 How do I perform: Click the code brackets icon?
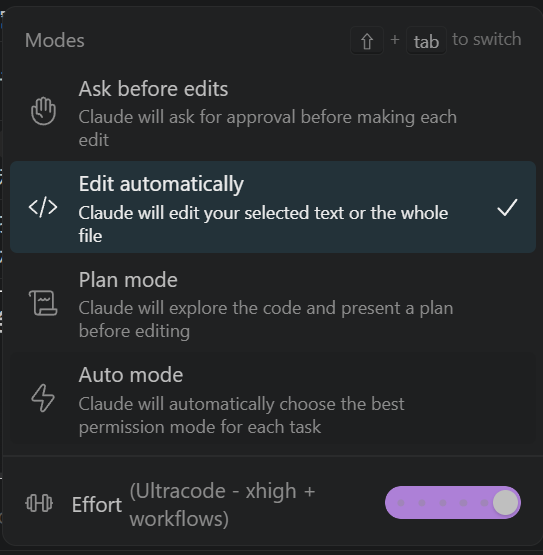click(43, 207)
